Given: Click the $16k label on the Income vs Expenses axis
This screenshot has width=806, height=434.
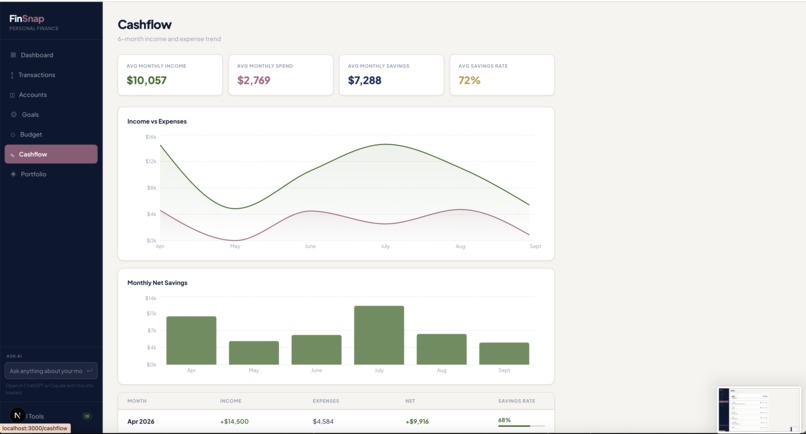Looking at the screenshot, I should pos(151,137).
